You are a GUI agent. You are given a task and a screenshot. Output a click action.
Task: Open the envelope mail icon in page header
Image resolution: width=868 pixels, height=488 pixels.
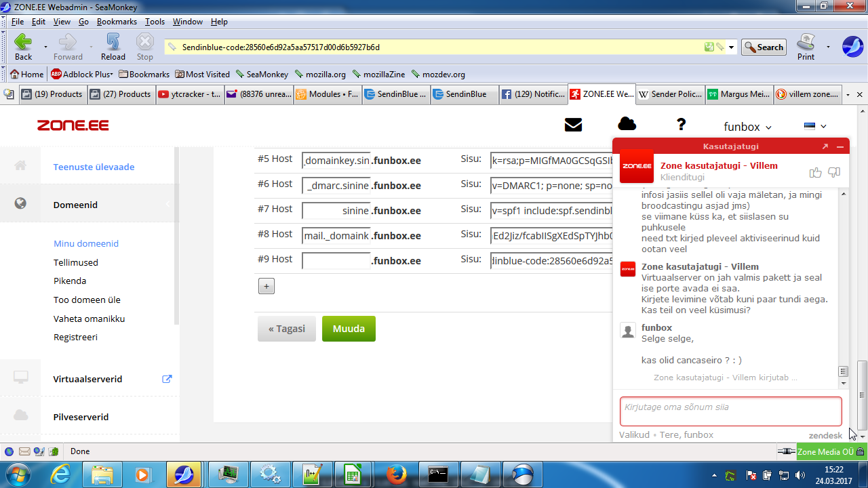[573, 125]
